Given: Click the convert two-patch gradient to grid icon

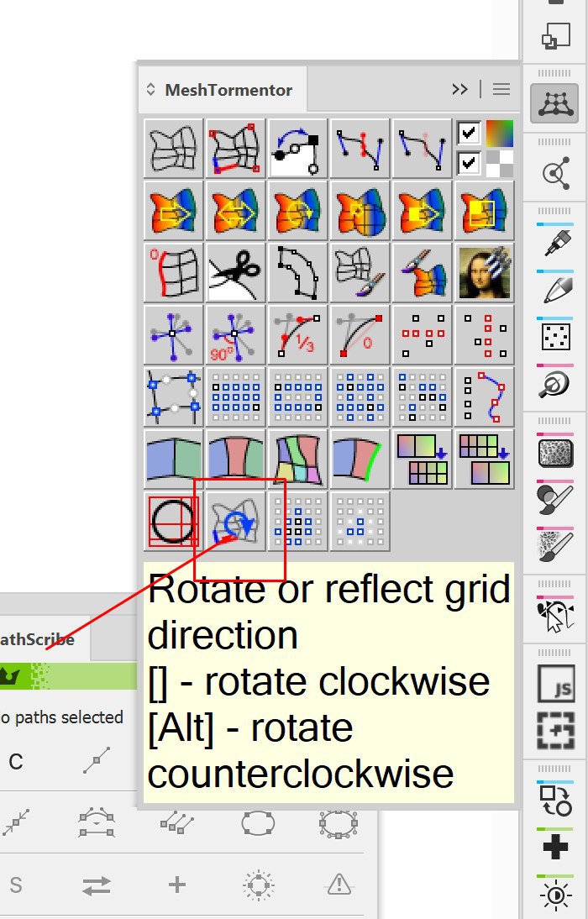Looking at the screenshot, I should coord(422,459).
